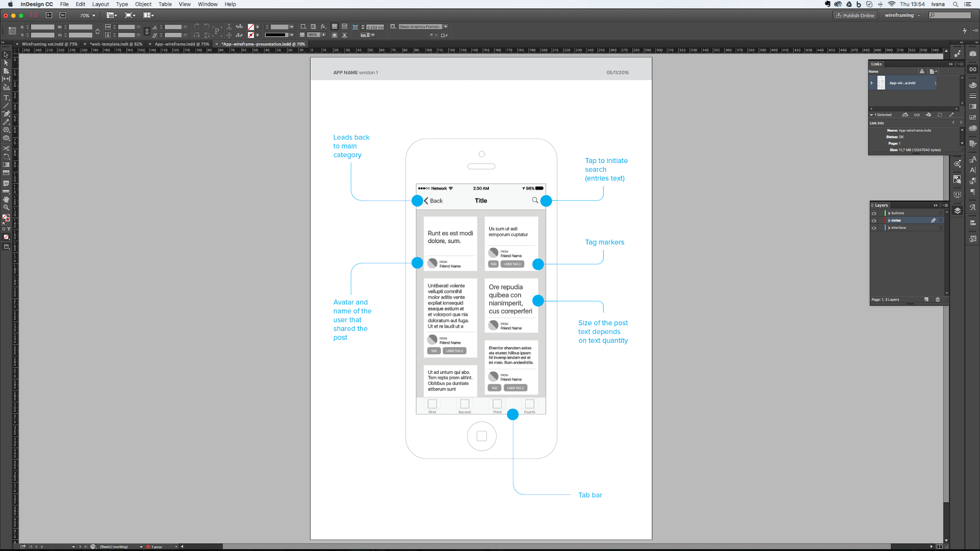Hide the buttons layer
This screenshot has width=980, height=551.
point(874,213)
